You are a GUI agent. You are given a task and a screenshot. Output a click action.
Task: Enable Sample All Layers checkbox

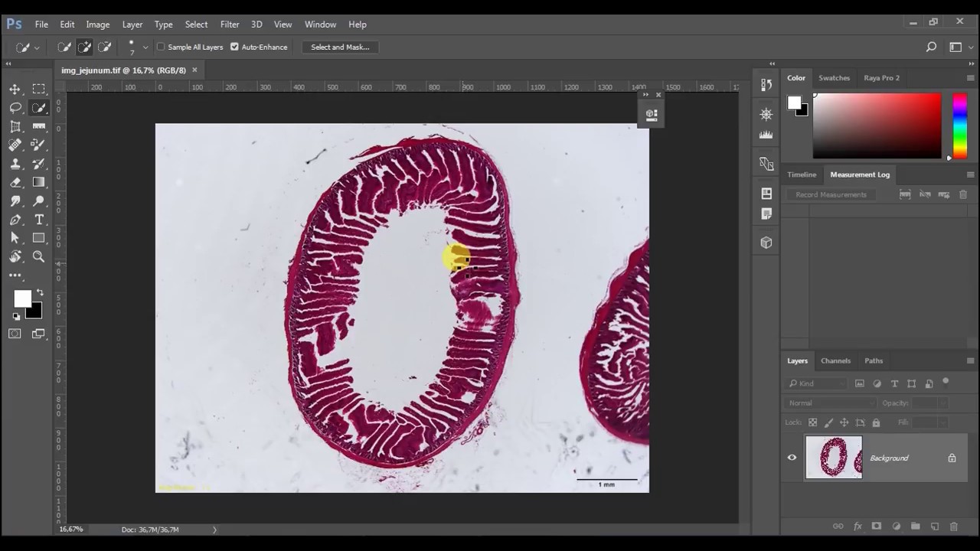pyautogui.click(x=161, y=47)
